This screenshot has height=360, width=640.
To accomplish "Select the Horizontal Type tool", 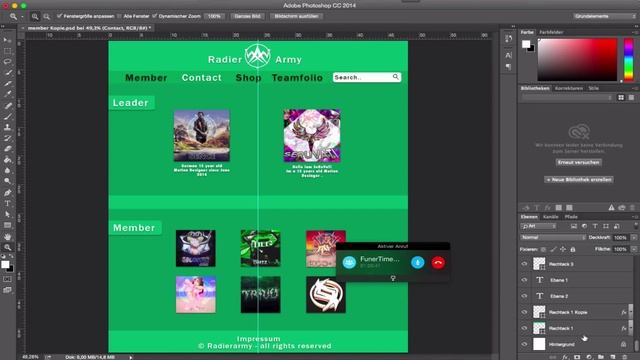I will 7,203.
